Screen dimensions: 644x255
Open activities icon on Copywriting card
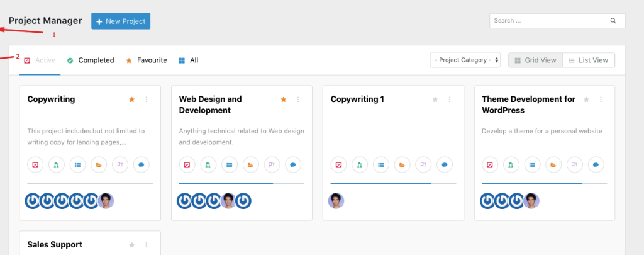(x=57, y=165)
